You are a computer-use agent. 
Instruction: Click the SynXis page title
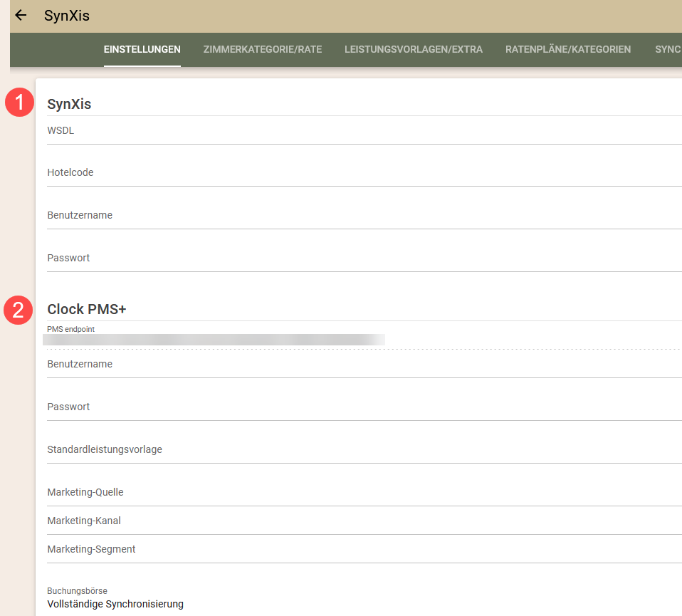point(66,16)
